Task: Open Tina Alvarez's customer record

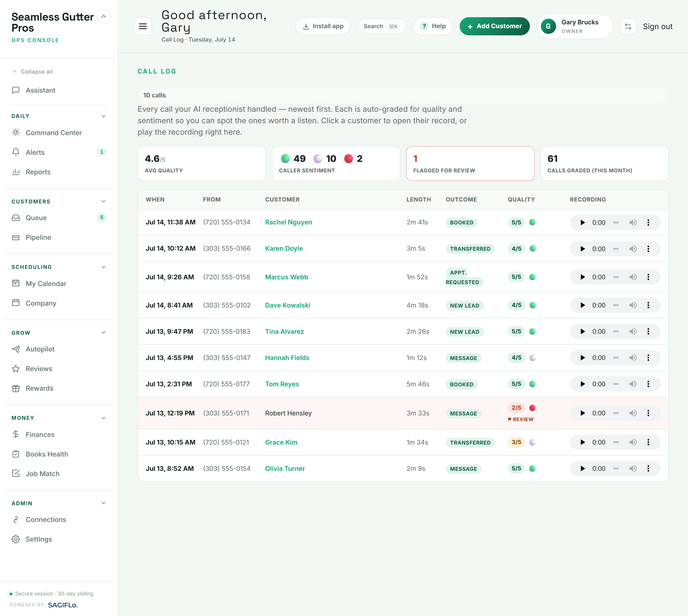Action: (x=285, y=332)
